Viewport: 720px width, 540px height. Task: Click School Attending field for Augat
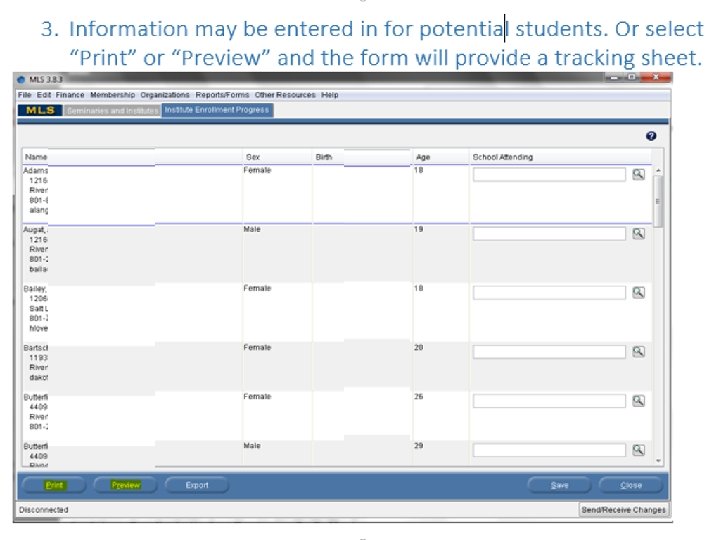[549, 233]
